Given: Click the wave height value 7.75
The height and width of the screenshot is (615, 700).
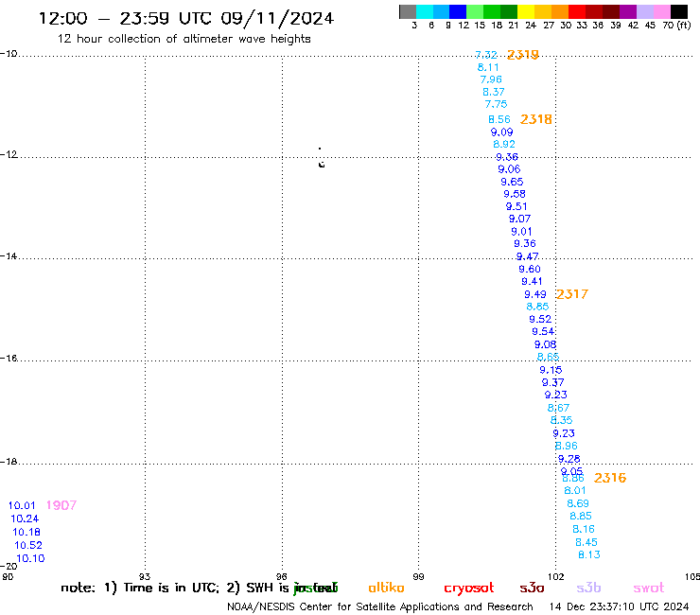Looking at the screenshot, I should coord(496,104).
